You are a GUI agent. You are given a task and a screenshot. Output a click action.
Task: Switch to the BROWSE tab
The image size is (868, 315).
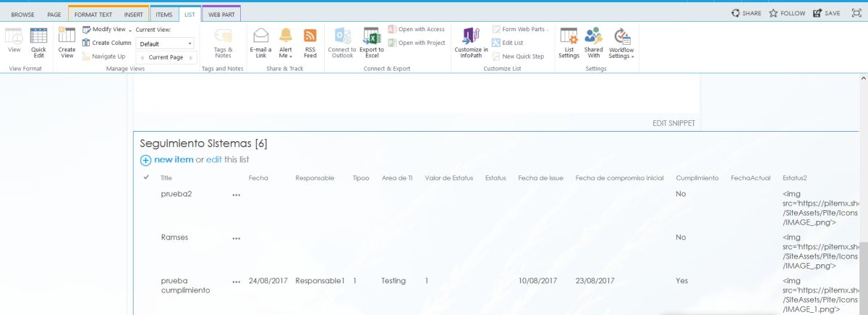pyautogui.click(x=22, y=14)
